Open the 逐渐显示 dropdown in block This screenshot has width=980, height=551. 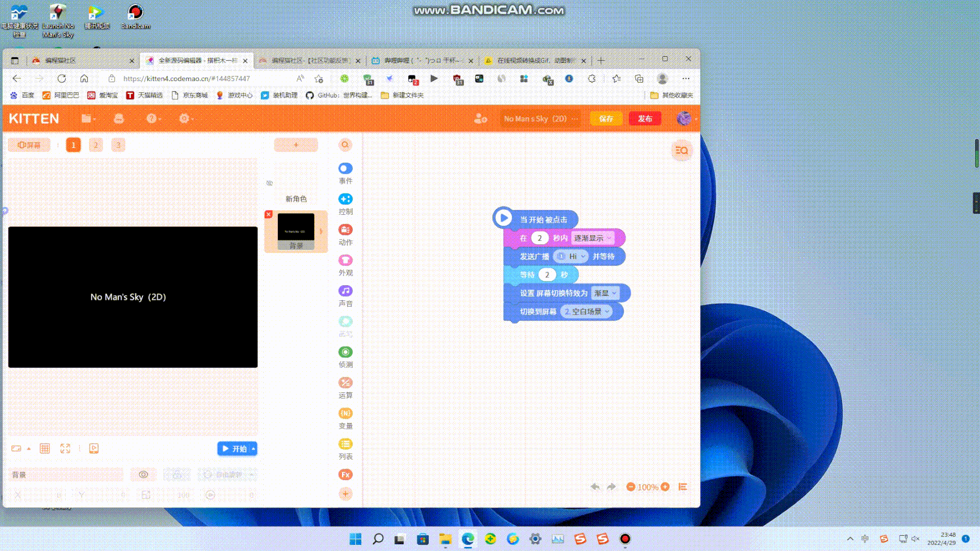click(x=593, y=238)
